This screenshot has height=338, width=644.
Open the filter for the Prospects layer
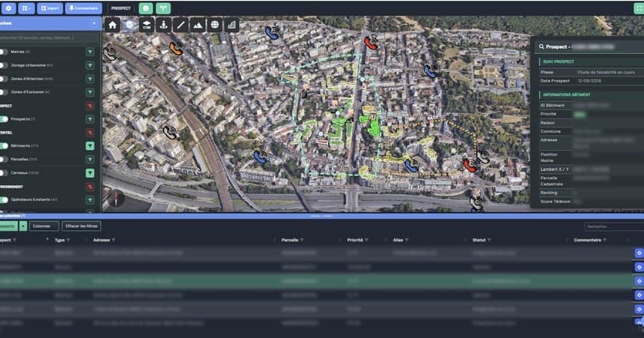click(90, 119)
